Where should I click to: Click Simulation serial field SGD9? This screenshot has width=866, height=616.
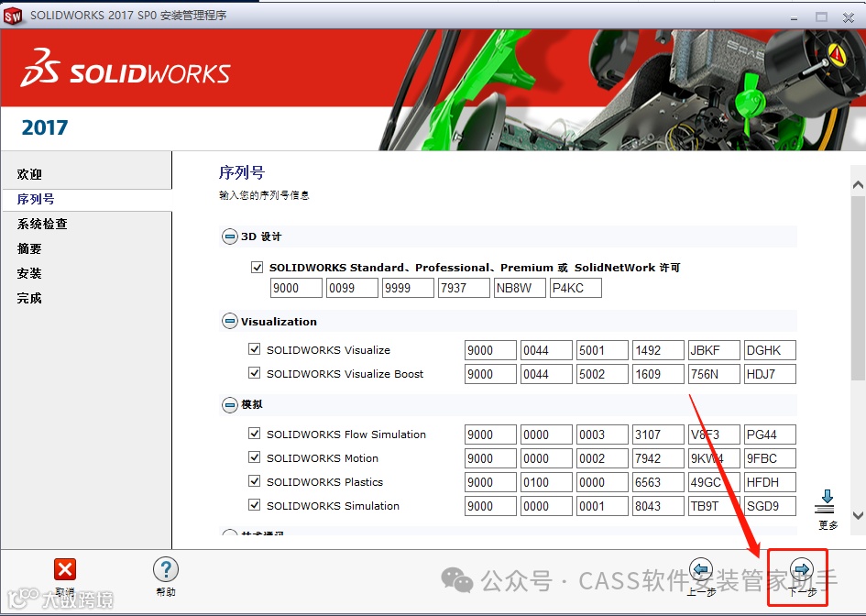click(x=770, y=506)
